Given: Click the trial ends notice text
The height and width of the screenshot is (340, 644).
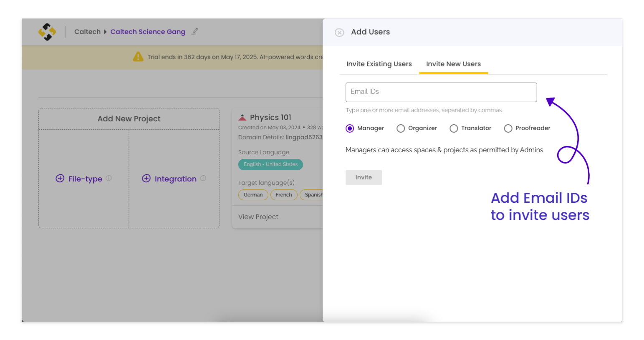Looking at the screenshot, I should pos(235,57).
